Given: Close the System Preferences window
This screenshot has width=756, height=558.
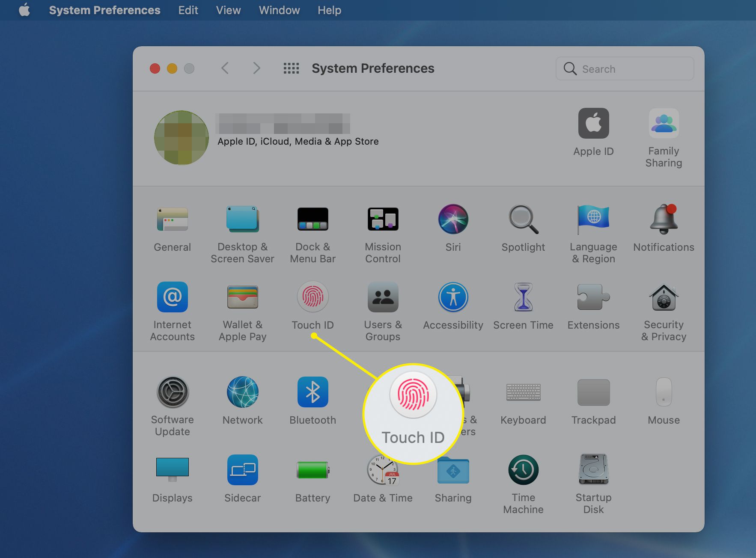Looking at the screenshot, I should tap(155, 68).
